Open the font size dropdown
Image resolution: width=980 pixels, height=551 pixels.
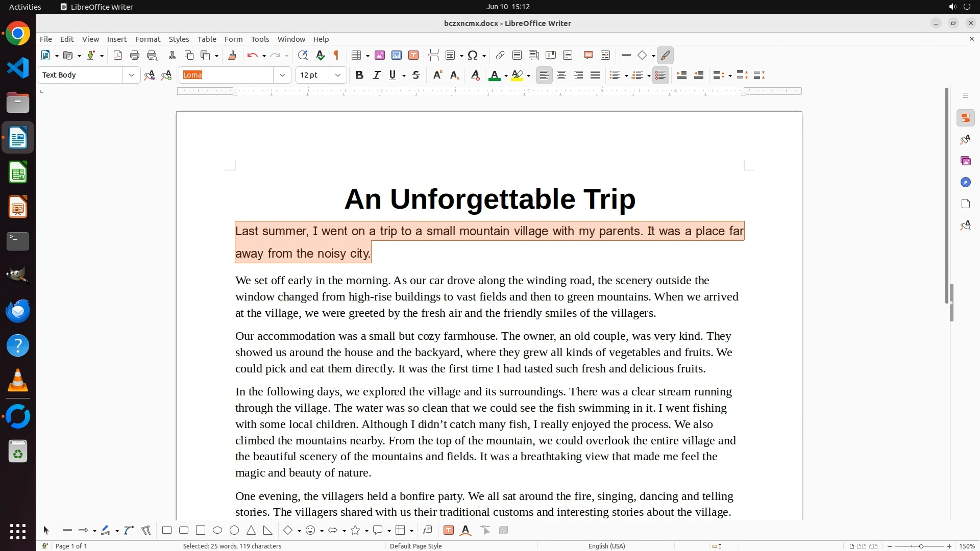[337, 75]
